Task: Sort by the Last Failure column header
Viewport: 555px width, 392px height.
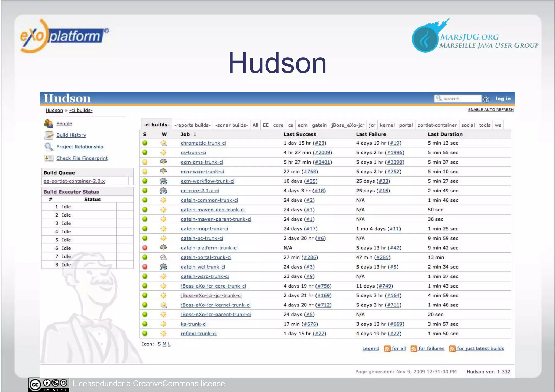Action: click(x=371, y=134)
